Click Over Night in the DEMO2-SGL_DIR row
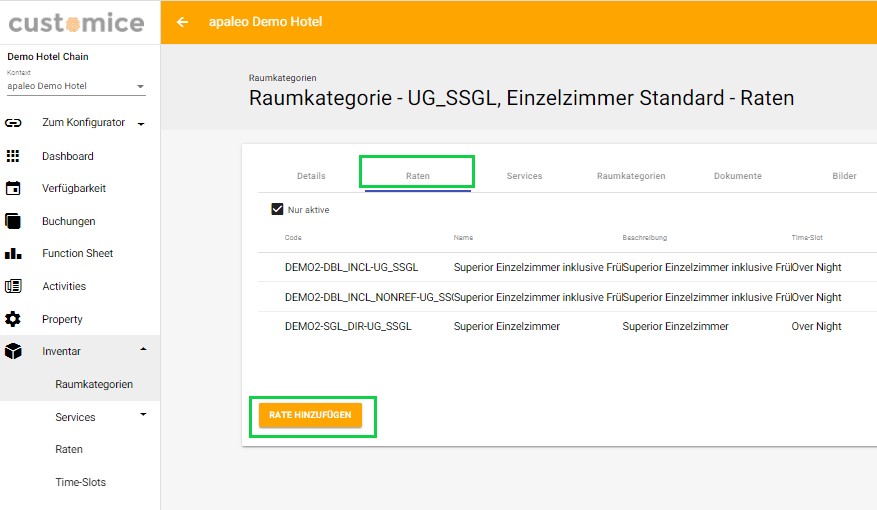 pyautogui.click(x=816, y=326)
